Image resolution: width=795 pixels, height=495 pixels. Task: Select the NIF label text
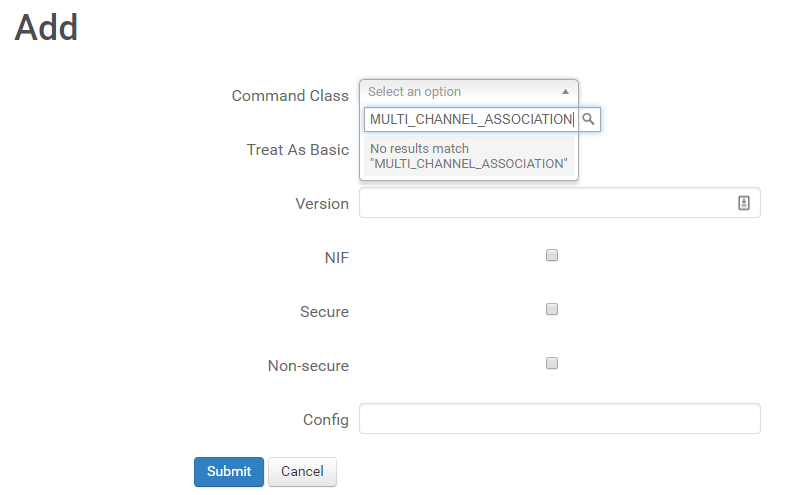(x=337, y=258)
